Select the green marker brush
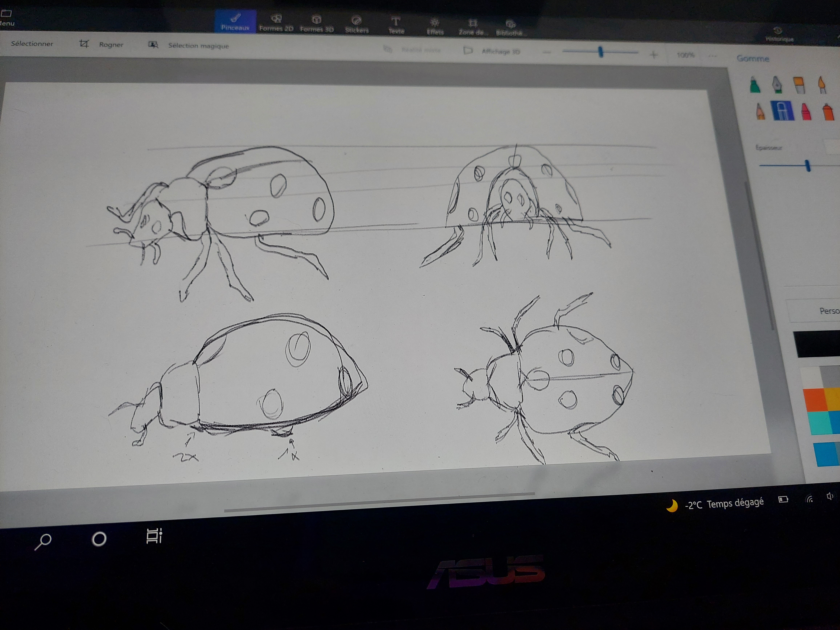The width and height of the screenshot is (840, 630). pos(755,85)
